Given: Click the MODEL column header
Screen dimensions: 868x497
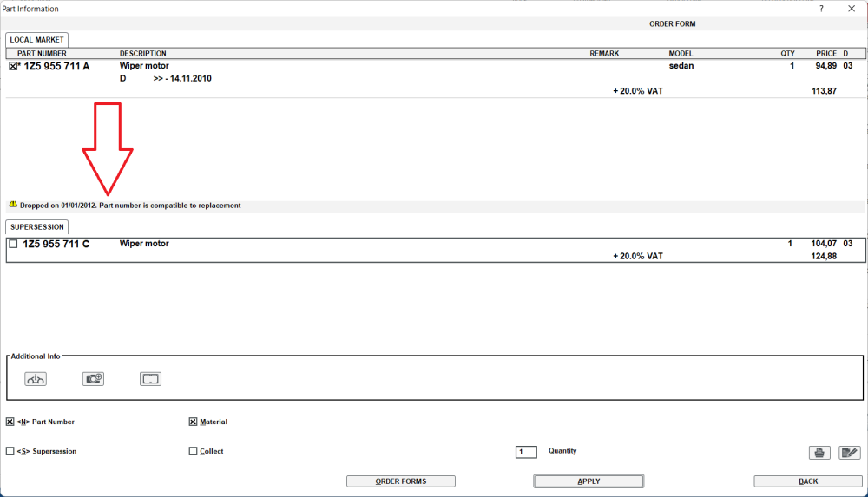Looking at the screenshot, I should (681, 54).
